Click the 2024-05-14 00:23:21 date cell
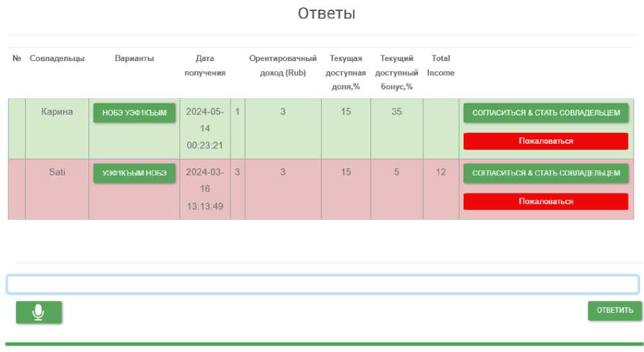Screen dimensions: 644x352 point(205,128)
